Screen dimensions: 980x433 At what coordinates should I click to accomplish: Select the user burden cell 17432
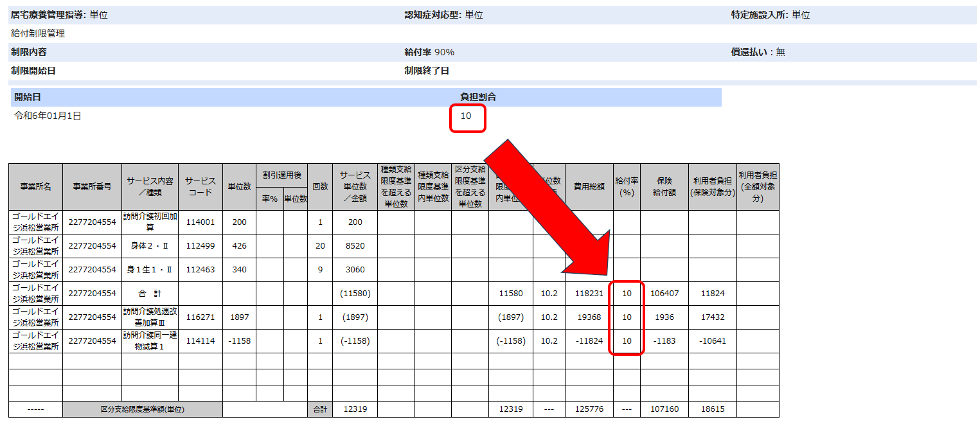tap(712, 317)
